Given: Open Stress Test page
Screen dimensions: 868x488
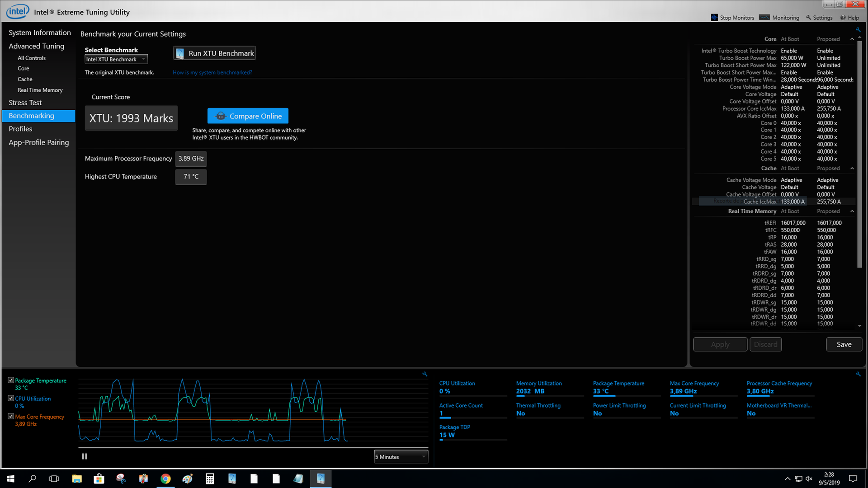Looking at the screenshot, I should click(x=25, y=103).
